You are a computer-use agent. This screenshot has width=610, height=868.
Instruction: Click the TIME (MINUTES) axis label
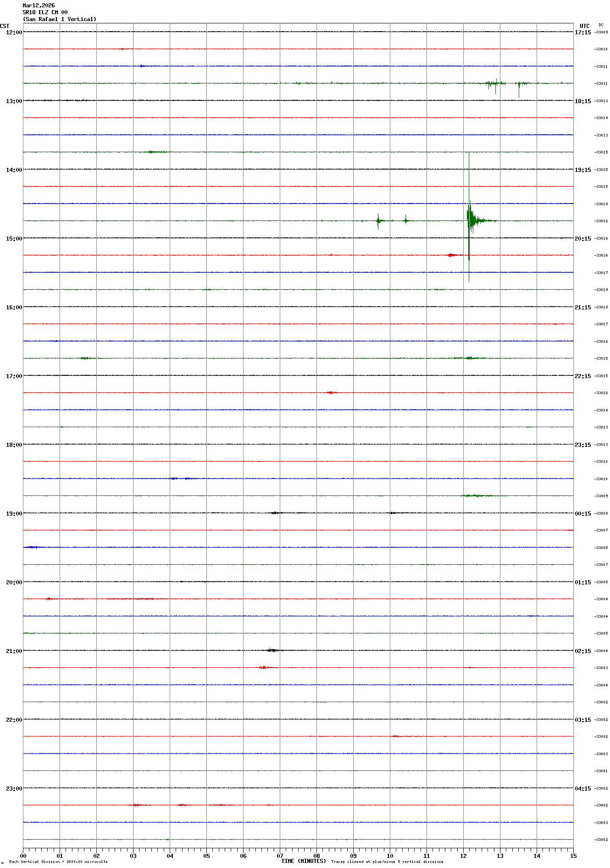tap(303, 861)
